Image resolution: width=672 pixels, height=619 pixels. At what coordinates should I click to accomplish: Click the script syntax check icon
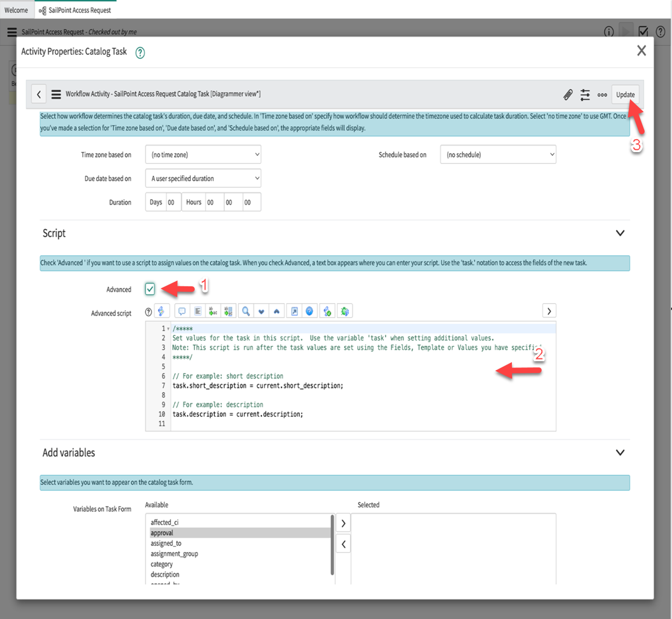[327, 311]
